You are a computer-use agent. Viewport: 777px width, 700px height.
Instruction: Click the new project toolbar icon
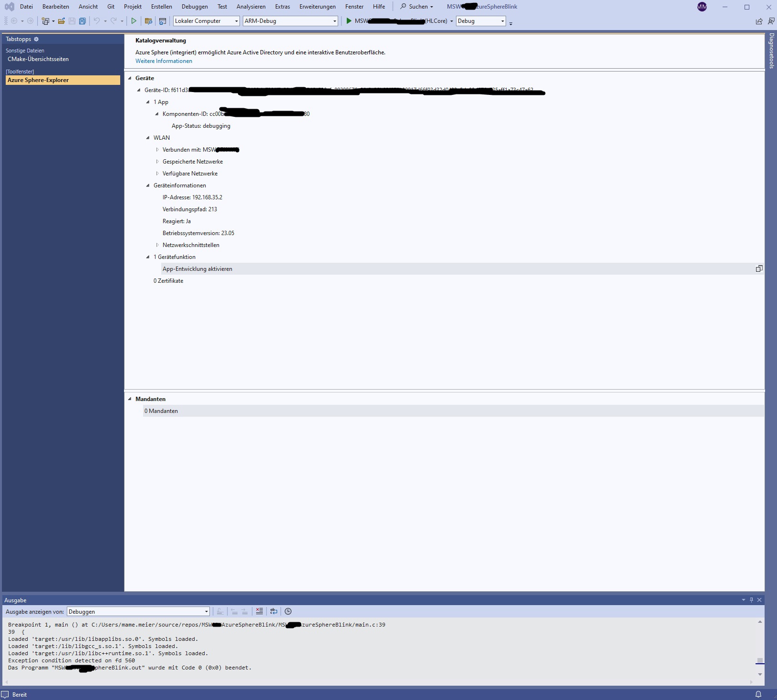pos(45,21)
